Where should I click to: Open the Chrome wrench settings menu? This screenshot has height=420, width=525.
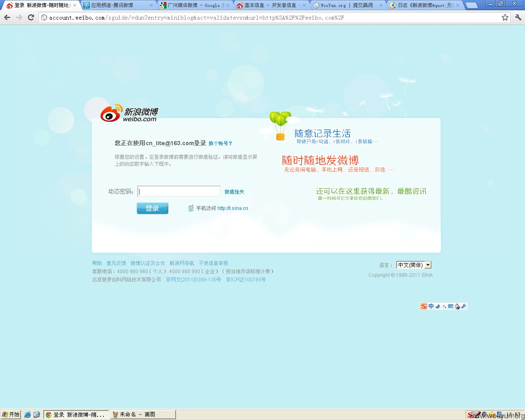pos(518,18)
